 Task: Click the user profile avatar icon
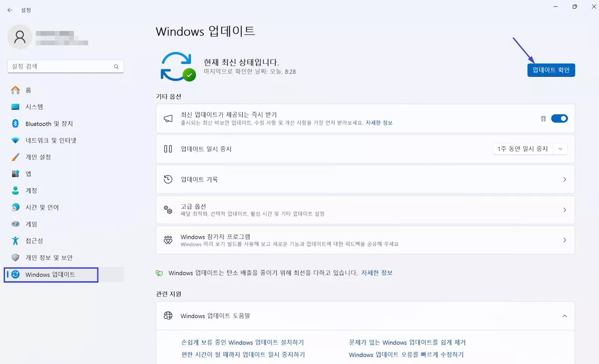tap(20, 37)
